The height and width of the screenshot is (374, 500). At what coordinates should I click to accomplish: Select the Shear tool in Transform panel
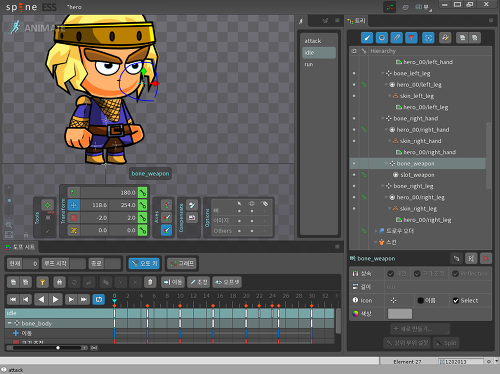click(74, 230)
